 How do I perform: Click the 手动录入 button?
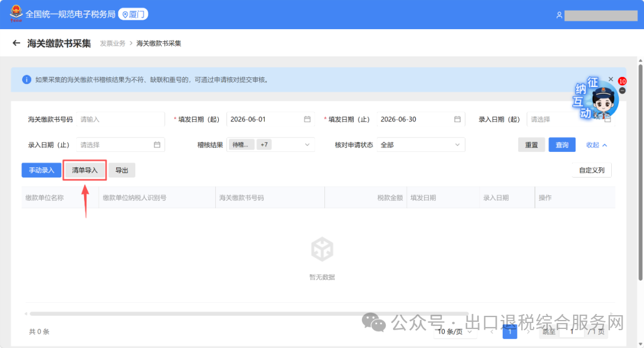(x=42, y=170)
